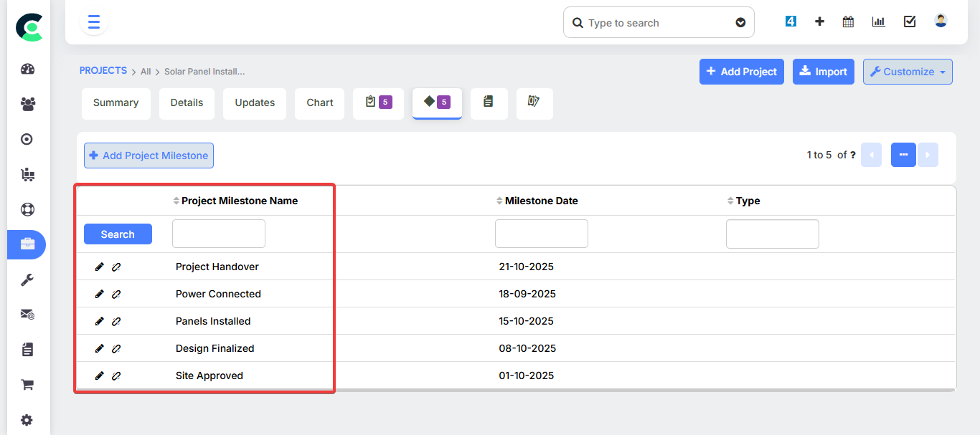Open the Customize dropdown
This screenshot has height=435, width=980.
907,72
